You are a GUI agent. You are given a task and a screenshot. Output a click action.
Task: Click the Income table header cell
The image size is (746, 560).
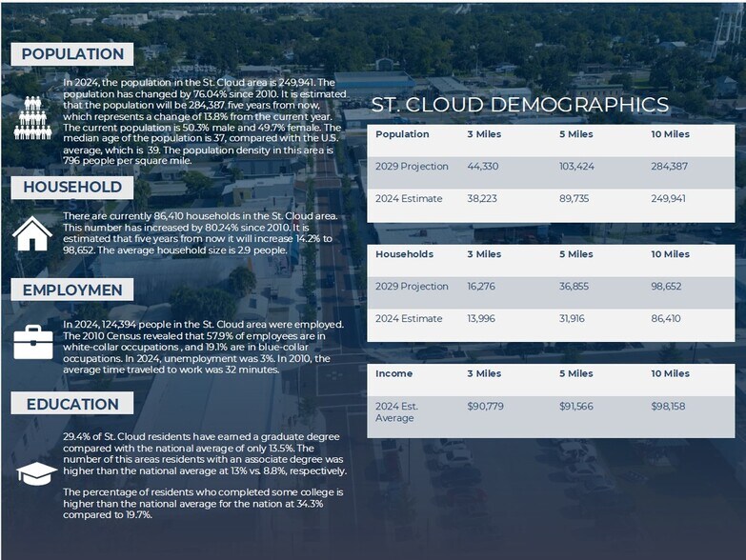coord(393,374)
